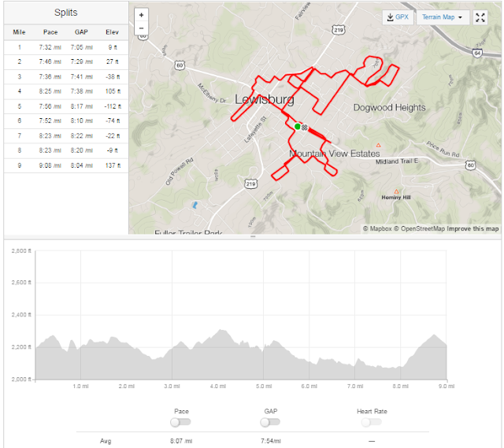Click the green start marker on map
This screenshot has width=504, height=448.
pyautogui.click(x=298, y=126)
